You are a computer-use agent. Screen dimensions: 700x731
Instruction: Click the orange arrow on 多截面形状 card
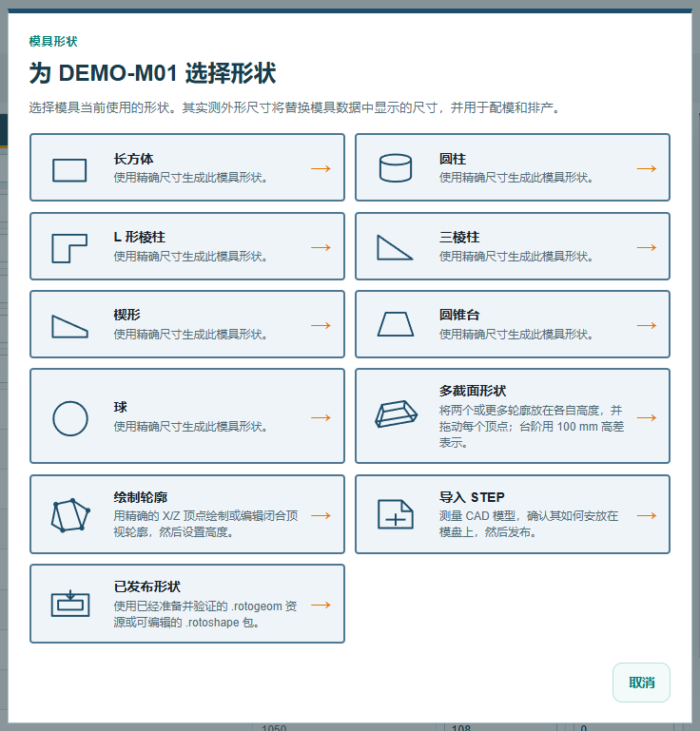click(x=647, y=417)
